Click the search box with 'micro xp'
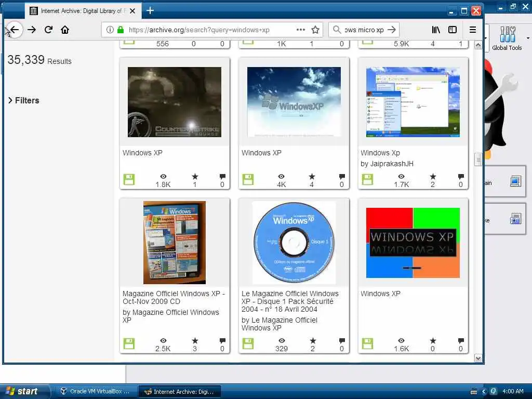This screenshot has width=532, height=399. 364,30
